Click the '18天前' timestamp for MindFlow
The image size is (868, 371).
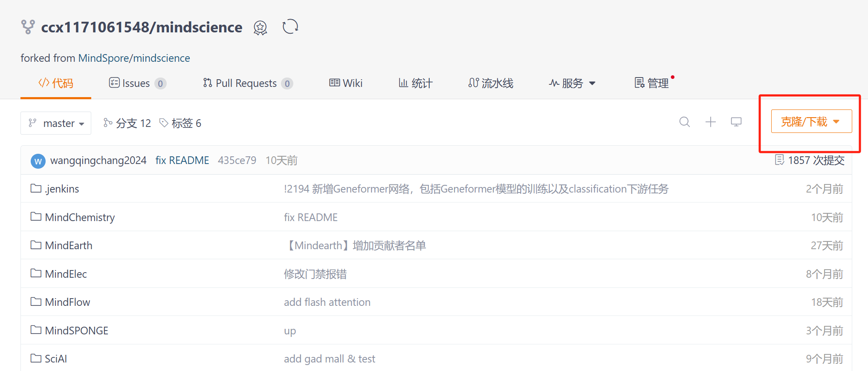[x=827, y=302]
